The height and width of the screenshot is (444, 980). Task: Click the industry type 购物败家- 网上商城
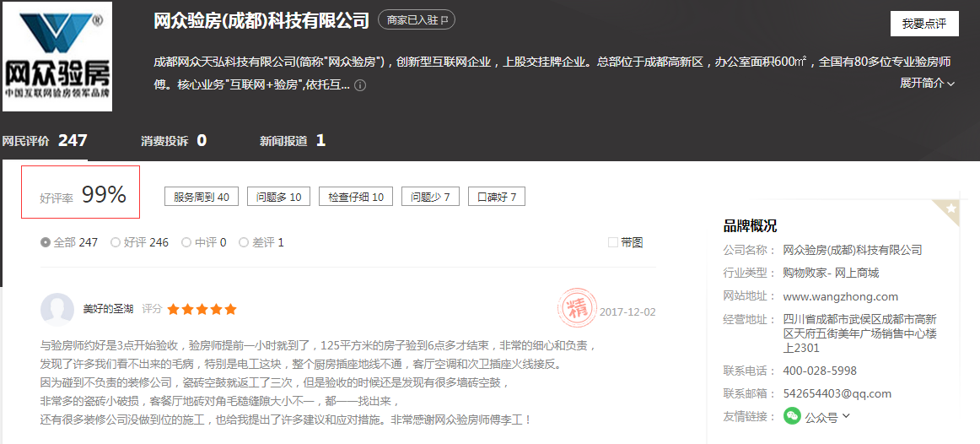click(x=832, y=273)
